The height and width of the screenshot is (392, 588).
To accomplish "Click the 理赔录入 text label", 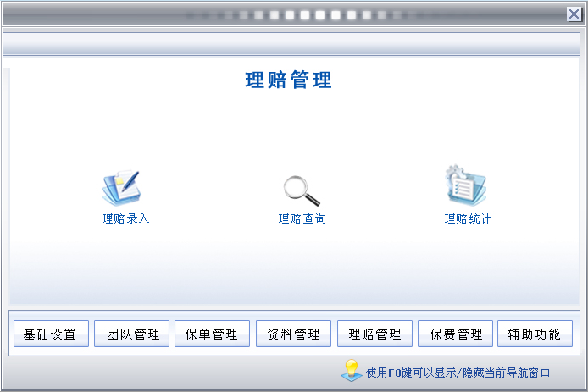I will [x=125, y=218].
